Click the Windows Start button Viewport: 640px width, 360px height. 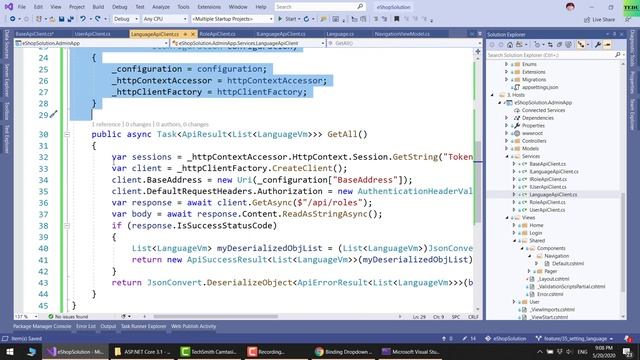coord(9,352)
